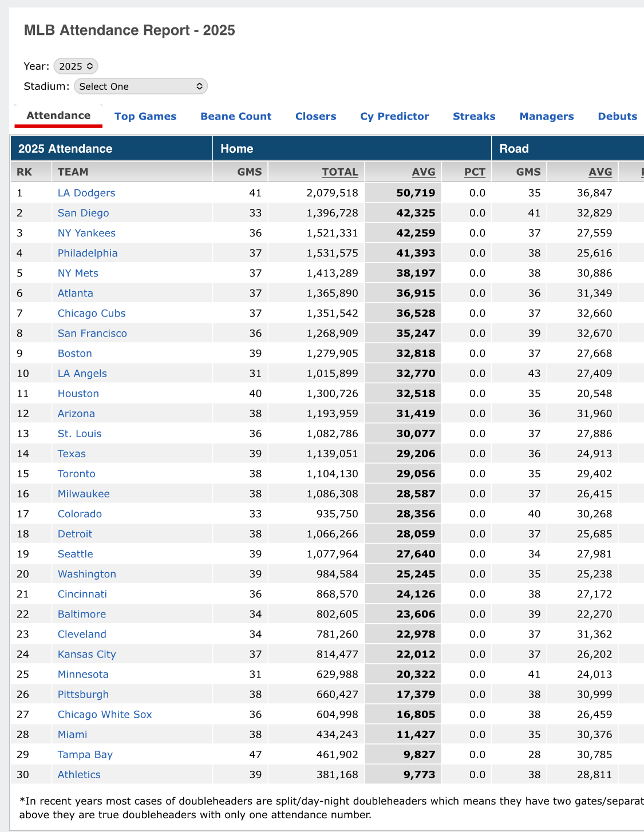The image size is (644, 832).
Task: Click the Cleveland road average 31,362
Action: [x=595, y=634]
